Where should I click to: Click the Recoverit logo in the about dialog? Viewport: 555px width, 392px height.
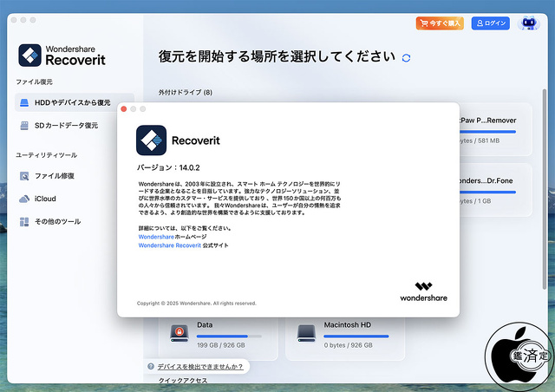[152, 140]
